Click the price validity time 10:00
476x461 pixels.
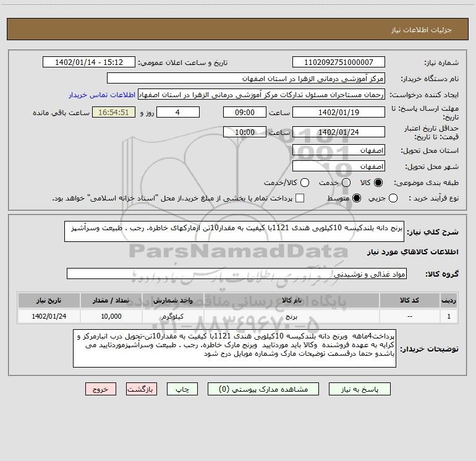(x=245, y=132)
